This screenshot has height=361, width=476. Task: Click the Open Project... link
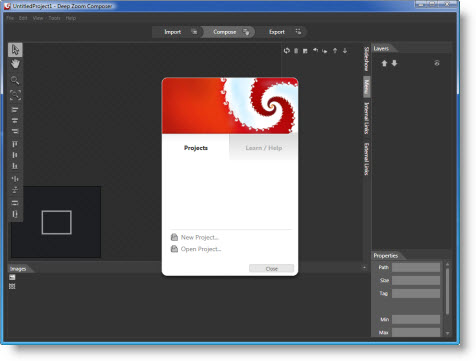tap(201, 249)
